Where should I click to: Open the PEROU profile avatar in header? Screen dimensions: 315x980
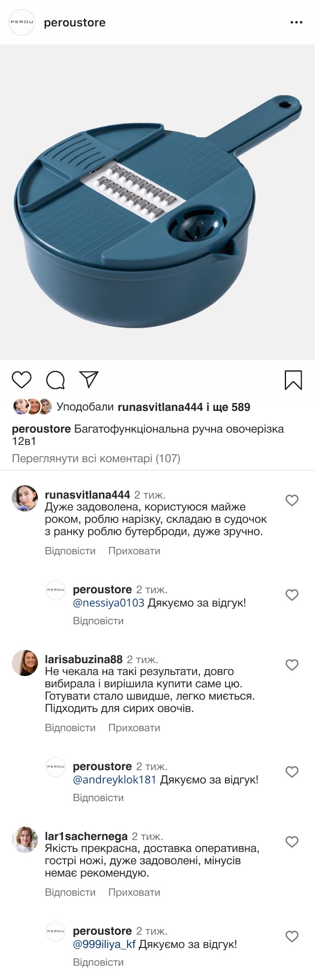pyautogui.click(x=22, y=23)
